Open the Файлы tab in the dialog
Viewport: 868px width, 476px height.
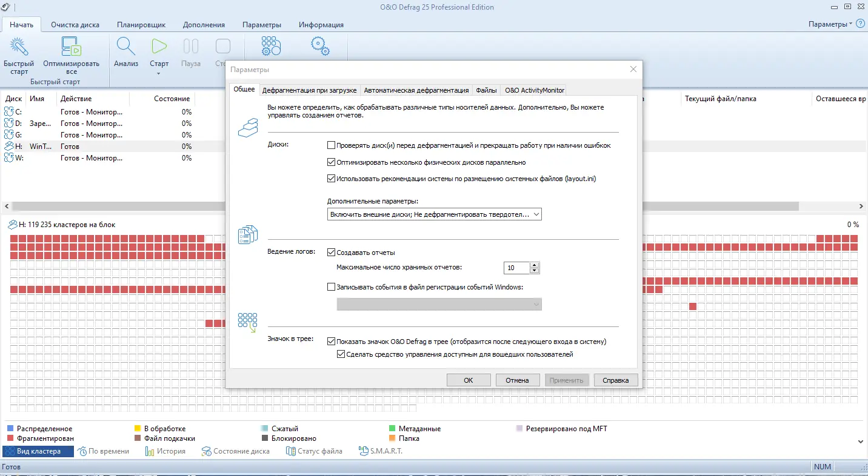tap(487, 90)
